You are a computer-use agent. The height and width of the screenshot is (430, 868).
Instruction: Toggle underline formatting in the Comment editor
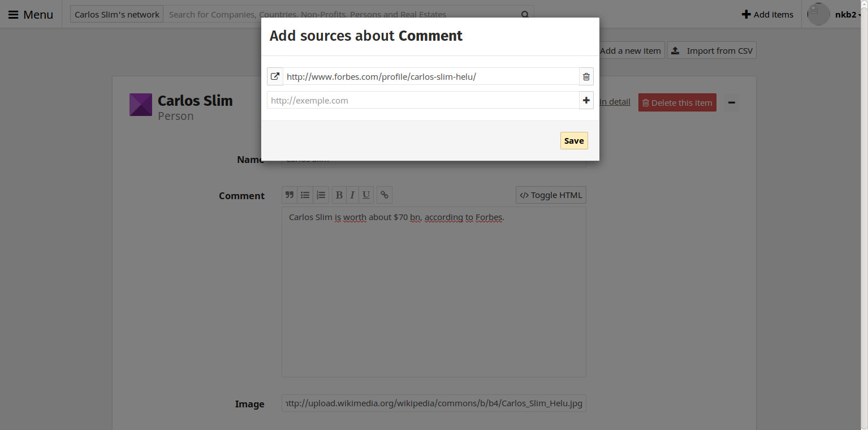(366, 195)
